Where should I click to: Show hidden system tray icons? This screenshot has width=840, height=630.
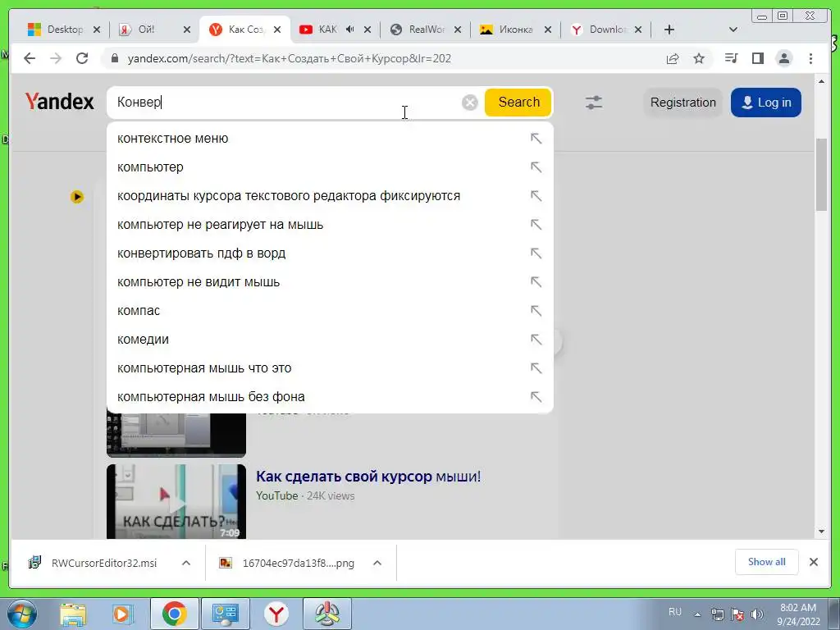[x=697, y=614]
